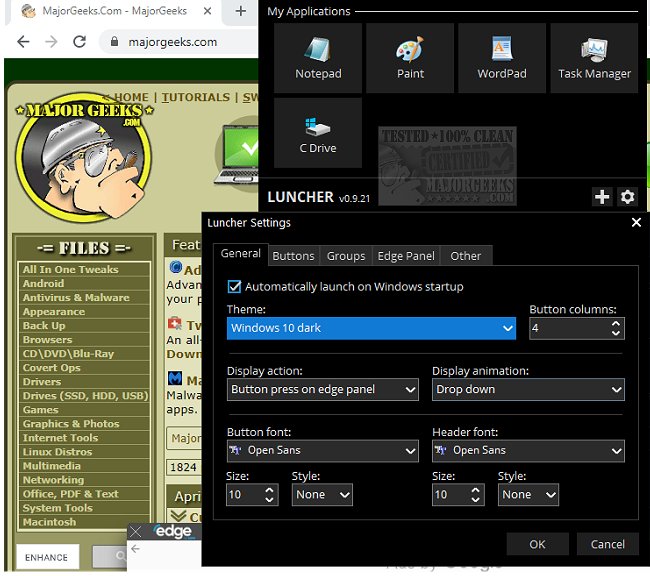Decrease the Header font size
650x576 pixels.
475,499
